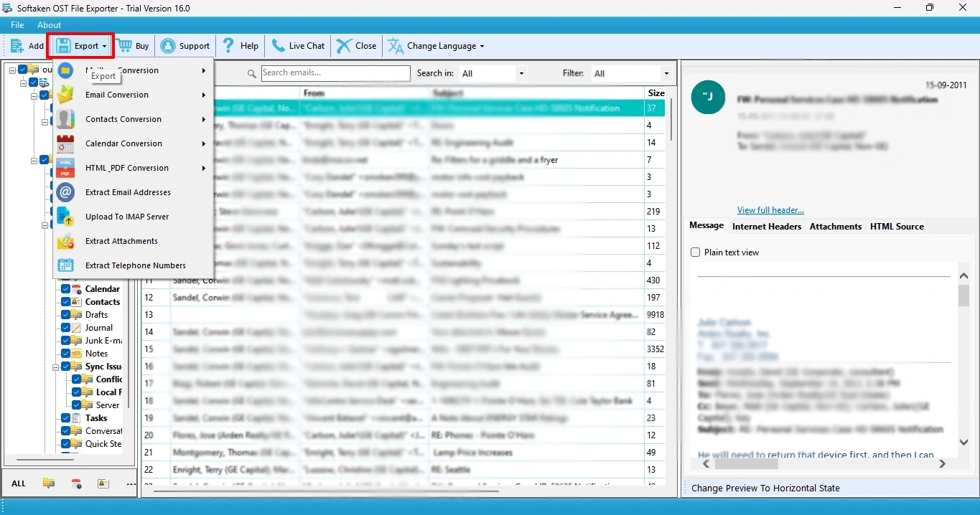The height and width of the screenshot is (515, 980).
Task: Click the Export floppy-disk icon
Action: pos(63,46)
